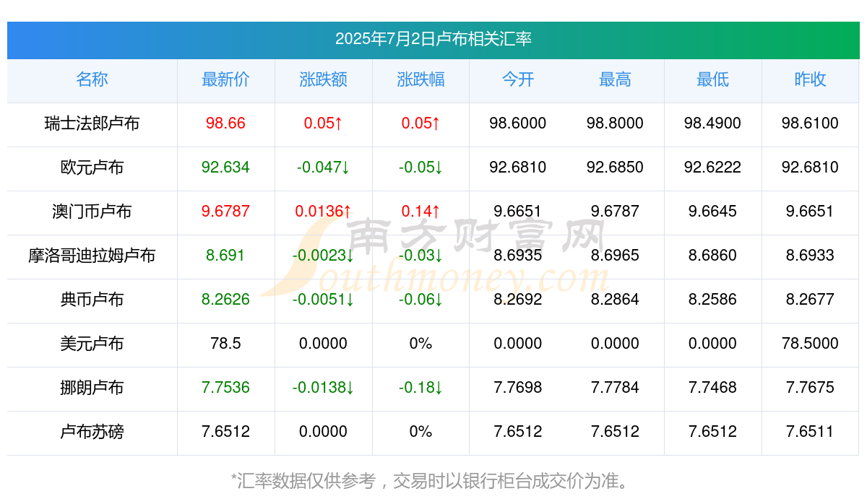Click the 最新价 column header
This screenshot has height=504, width=867.
coord(225,79)
